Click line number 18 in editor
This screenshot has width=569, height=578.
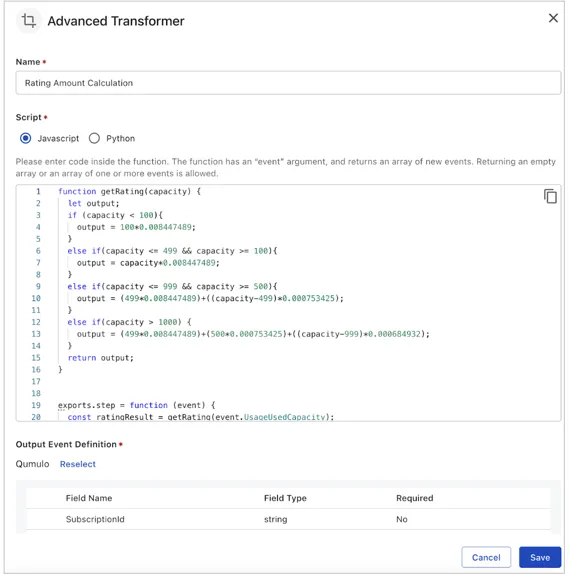coord(36,393)
